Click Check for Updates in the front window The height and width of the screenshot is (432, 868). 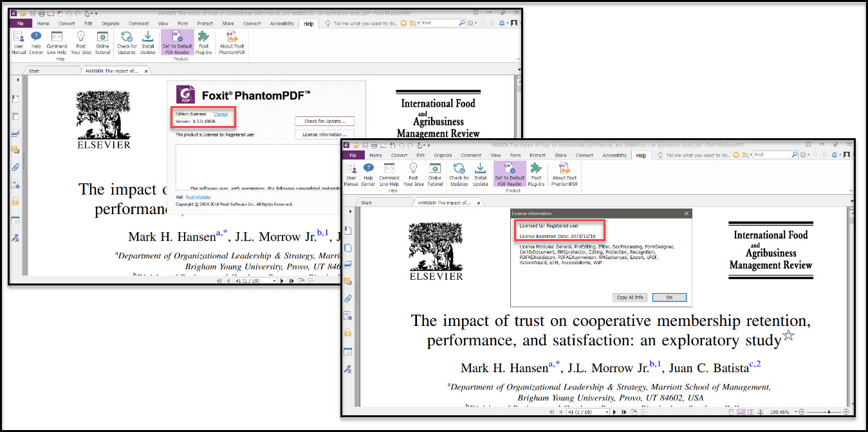point(459,174)
